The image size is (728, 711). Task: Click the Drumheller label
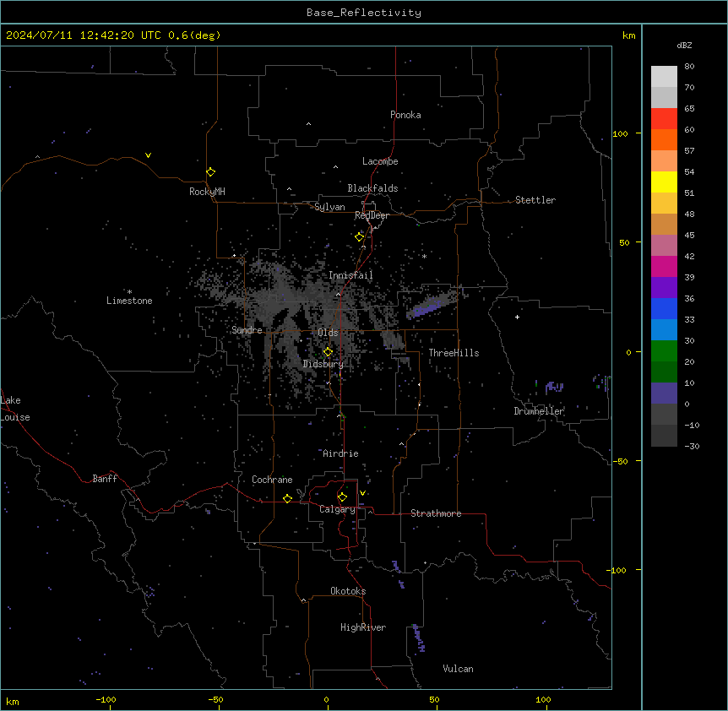click(539, 411)
